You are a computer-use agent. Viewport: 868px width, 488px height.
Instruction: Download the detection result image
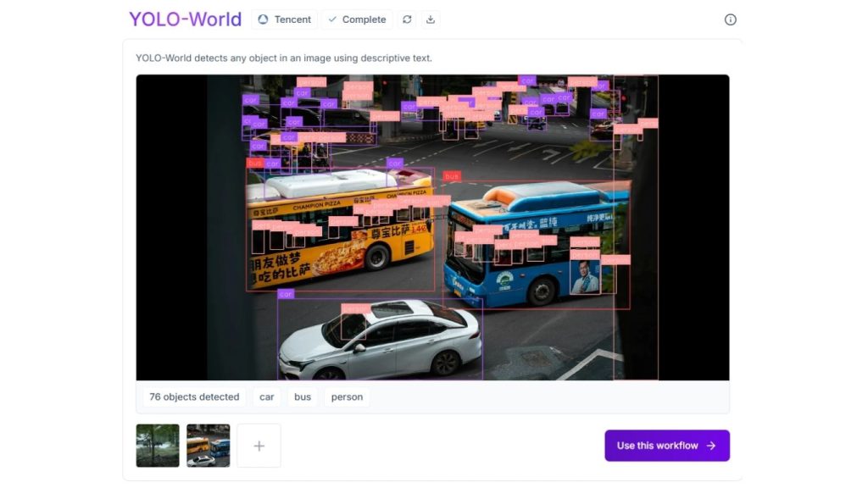(x=431, y=19)
